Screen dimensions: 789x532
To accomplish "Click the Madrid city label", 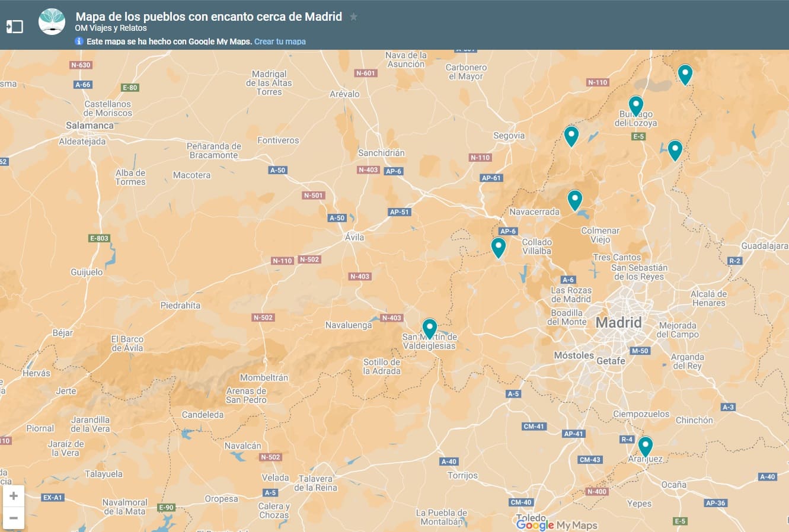I will pyautogui.click(x=618, y=323).
